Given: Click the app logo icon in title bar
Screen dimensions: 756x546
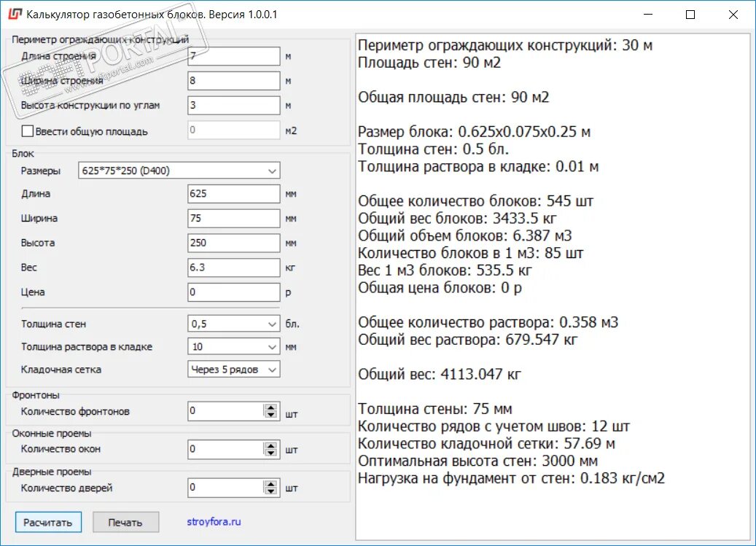Looking at the screenshot, I should 15,14.
